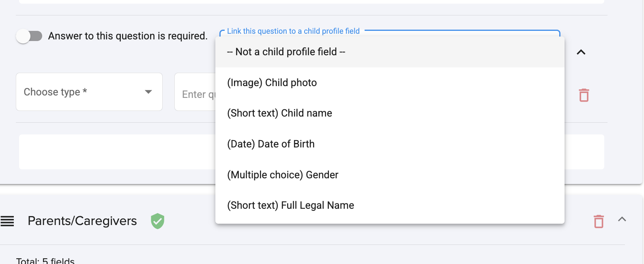Pick the (Date) Date of Birth option
The height and width of the screenshot is (264, 644).
point(270,144)
